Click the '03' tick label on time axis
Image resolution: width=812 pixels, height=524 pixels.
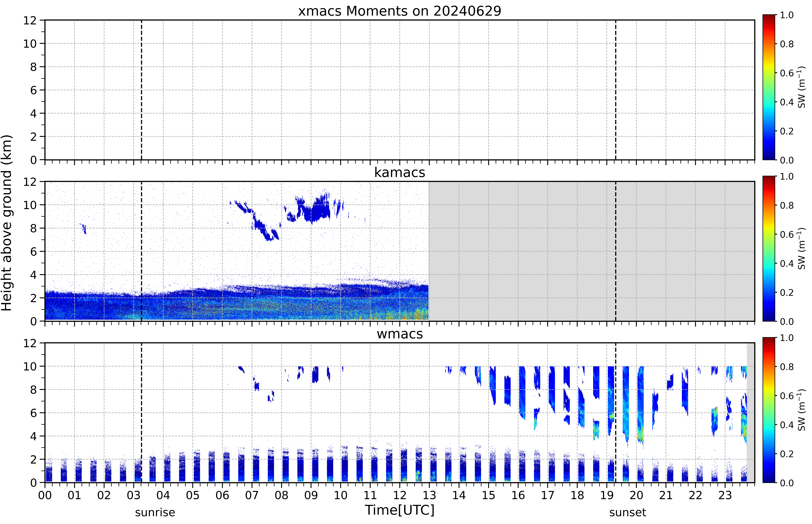pyautogui.click(x=134, y=495)
